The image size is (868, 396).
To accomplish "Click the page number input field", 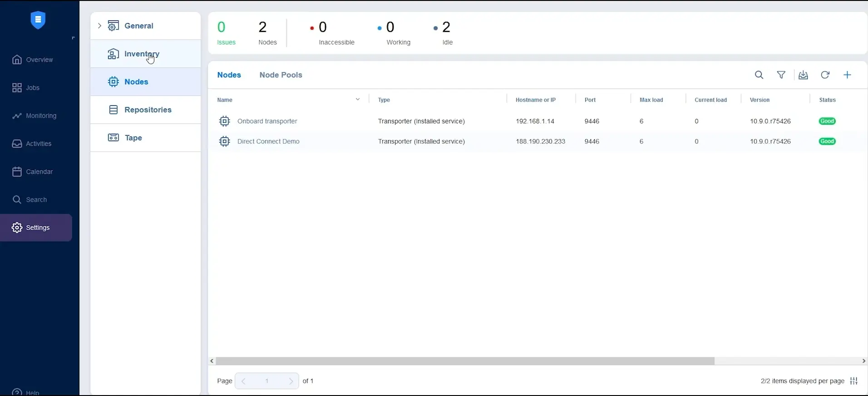I will pyautogui.click(x=267, y=381).
